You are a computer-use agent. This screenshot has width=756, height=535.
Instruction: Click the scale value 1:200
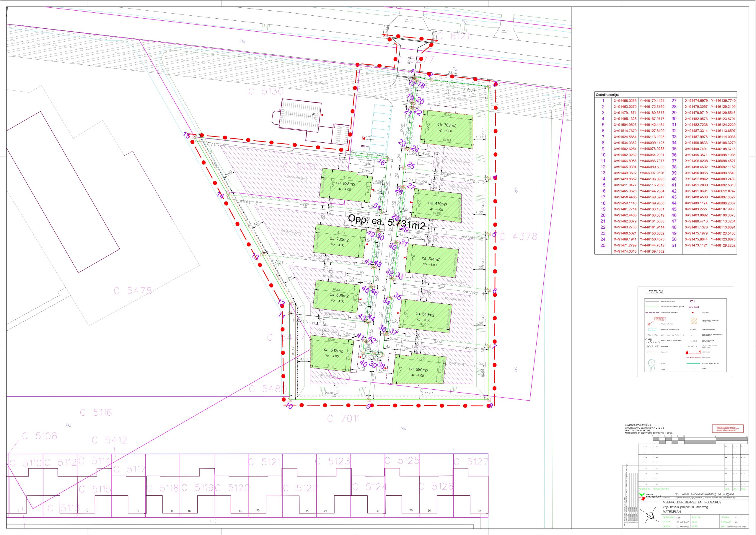click(x=738, y=517)
